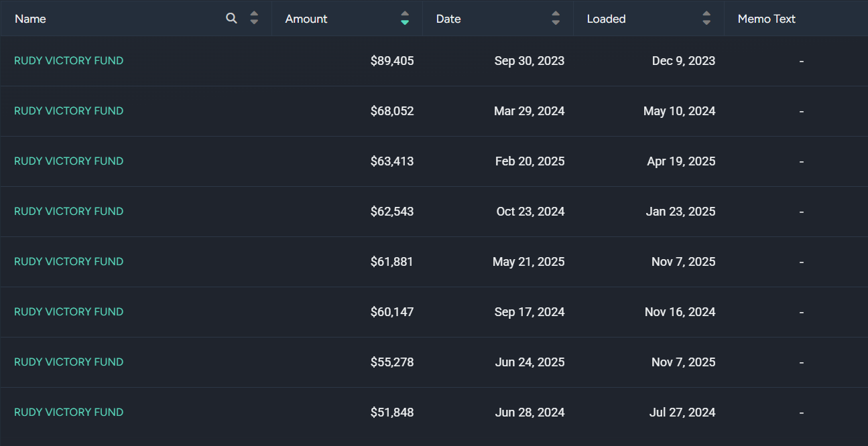Click the Name column header label
Viewport: 868px width, 446px height.
[x=30, y=19]
